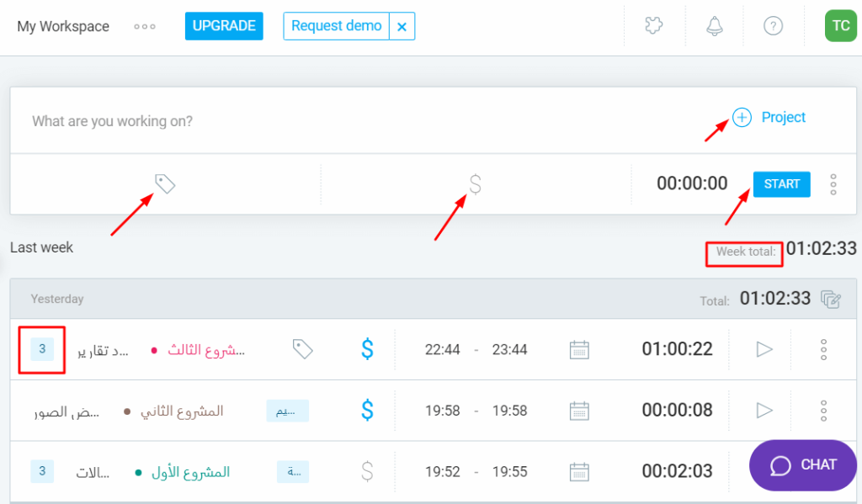862x504 pixels.
Task: Toggle billable on the المشروع الثالث entry
Action: point(366,349)
